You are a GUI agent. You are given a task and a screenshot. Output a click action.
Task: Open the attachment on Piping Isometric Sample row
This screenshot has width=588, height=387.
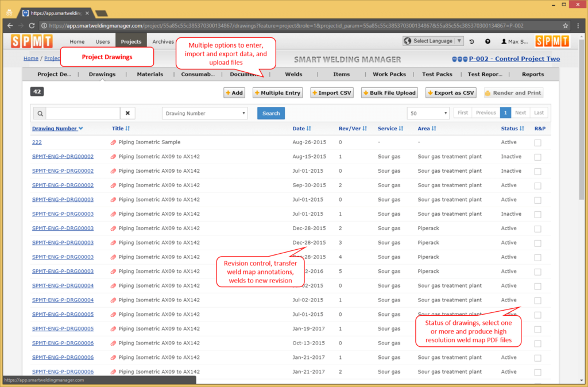tap(114, 142)
